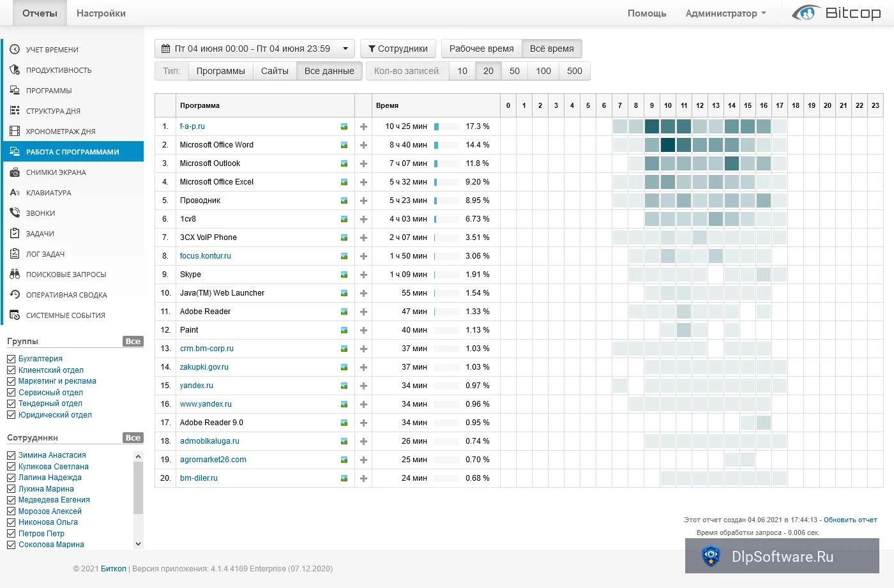The height and width of the screenshot is (588, 894).
Task: Click the keyboard log sidebar icon
Action: coord(15,193)
